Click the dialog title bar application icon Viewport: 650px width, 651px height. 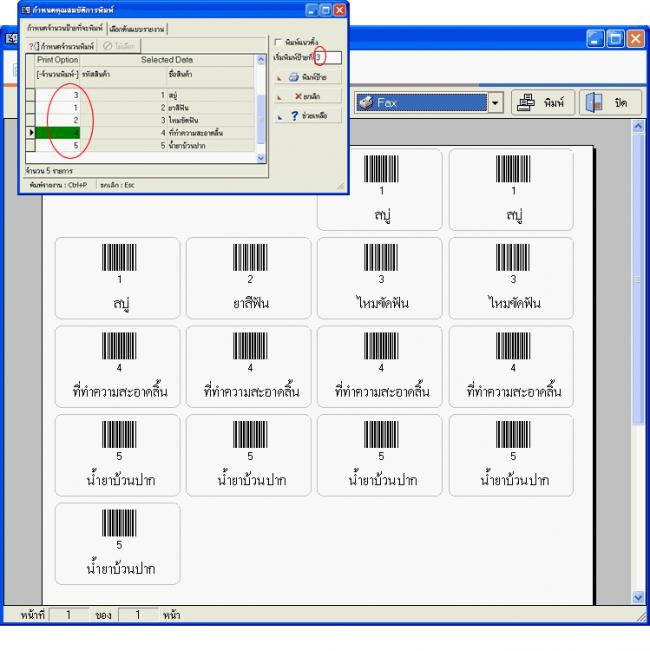[x=26, y=10]
